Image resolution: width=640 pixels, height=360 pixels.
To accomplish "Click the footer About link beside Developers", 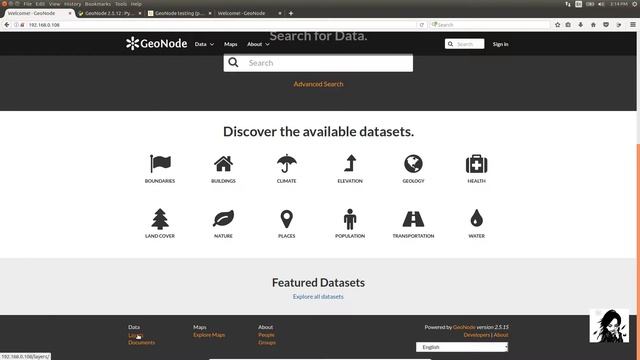I will coord(501,335).
